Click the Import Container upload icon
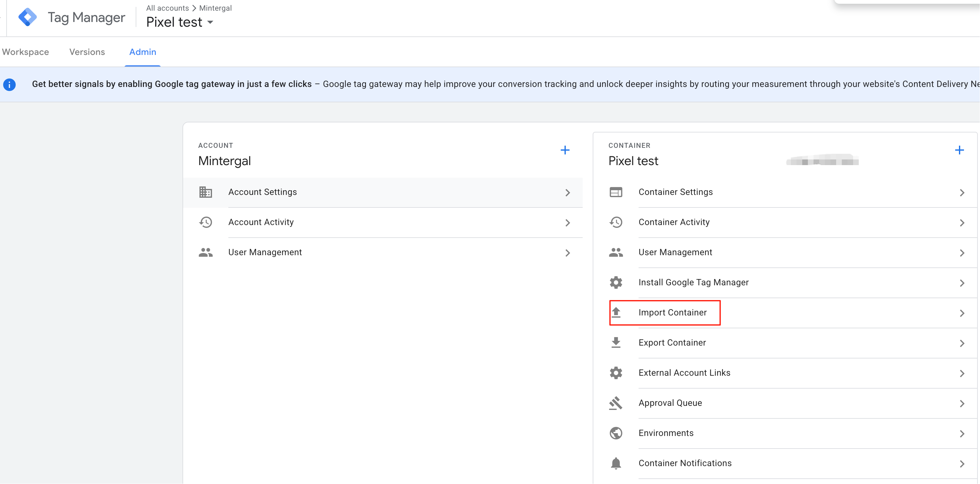This screenshot has width=980, height=484. [x=616, y=313]
